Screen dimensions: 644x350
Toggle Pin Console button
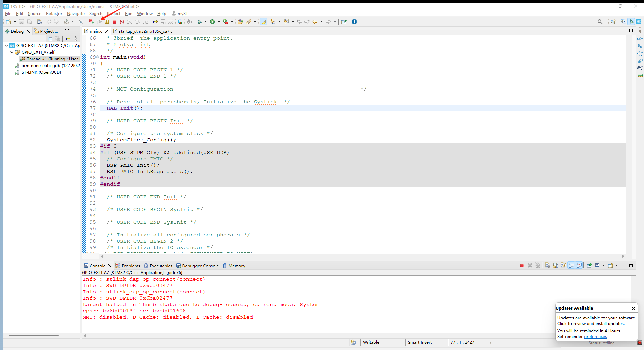(x=589, y=266)
